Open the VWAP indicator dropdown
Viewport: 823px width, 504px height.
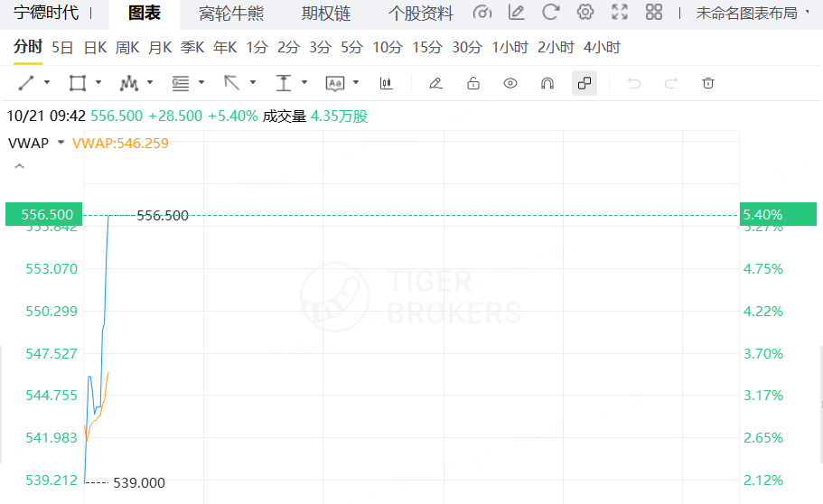61,143
